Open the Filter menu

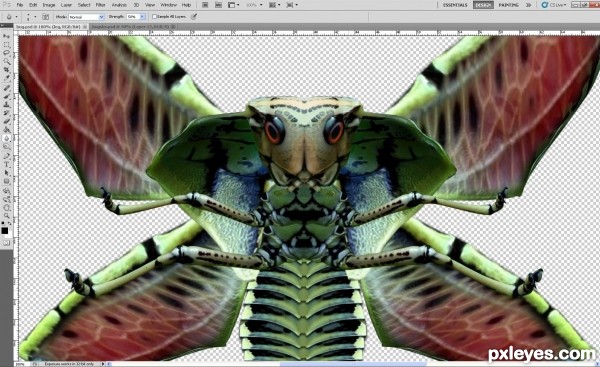[100, 5]
